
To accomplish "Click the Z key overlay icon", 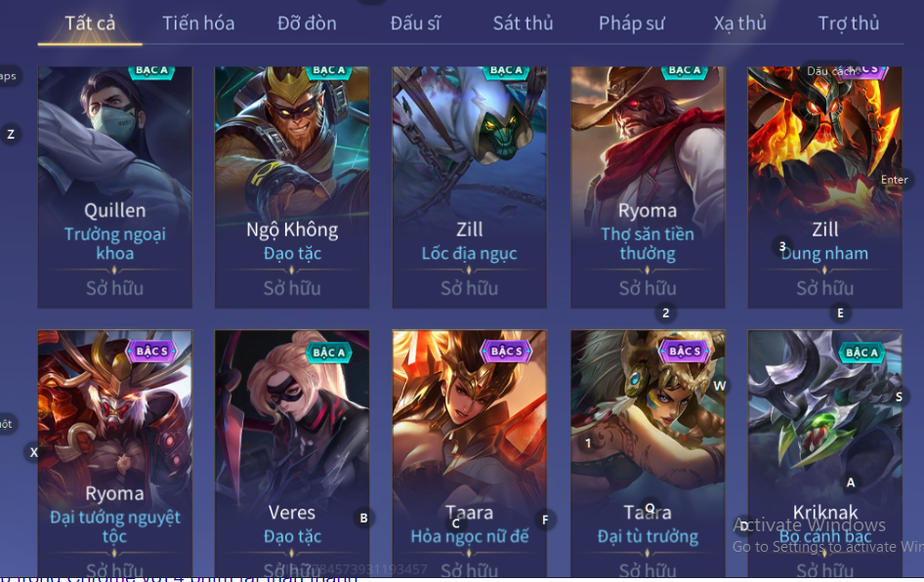I will (x=11, y=135).
